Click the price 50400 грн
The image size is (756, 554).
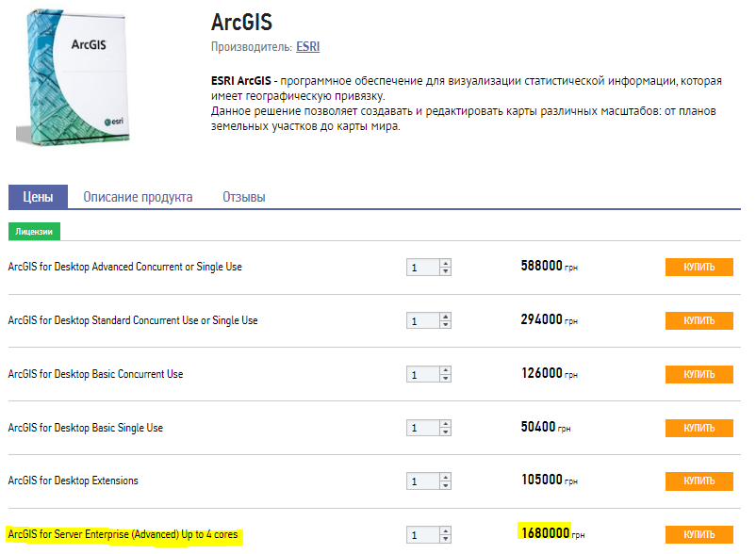click(546, 427)
